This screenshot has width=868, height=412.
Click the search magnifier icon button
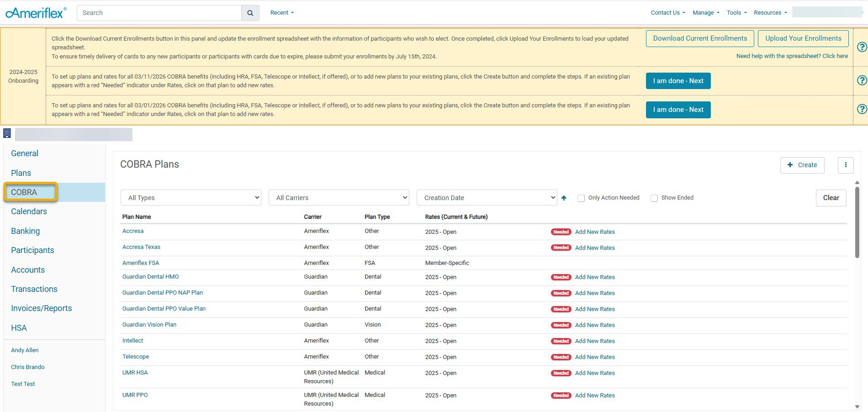pos(250,13)
